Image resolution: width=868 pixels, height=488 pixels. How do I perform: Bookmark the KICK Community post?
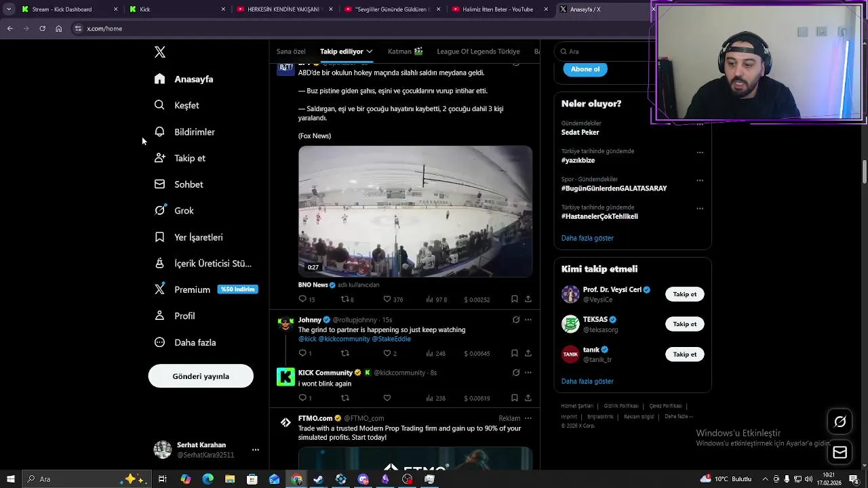(x=515, y=398)
